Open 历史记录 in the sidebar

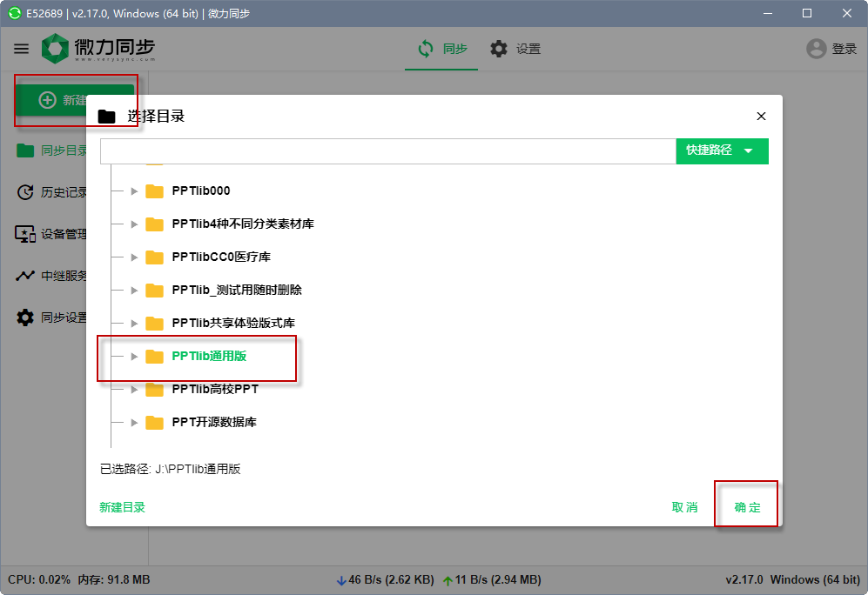click(52, 192)
